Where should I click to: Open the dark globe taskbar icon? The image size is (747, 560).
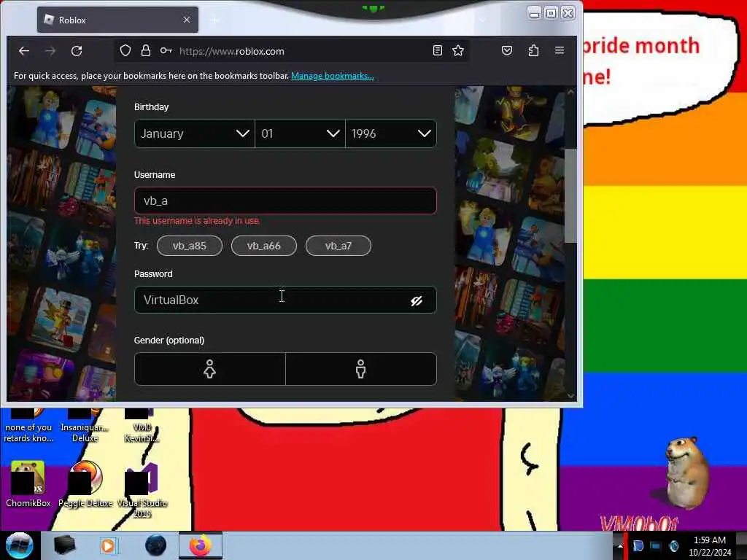click(155, 545)
